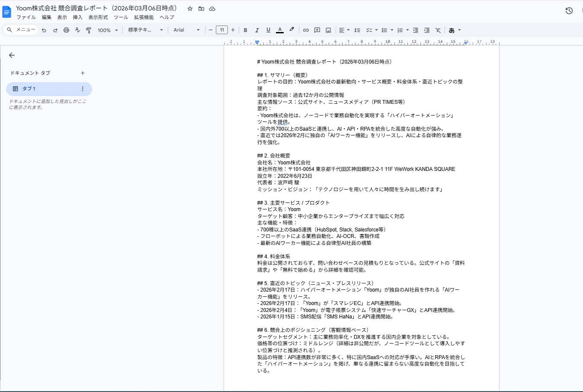Move document to a folder
The width and height of the screenshot is (583, 392).
pos(201,9)
